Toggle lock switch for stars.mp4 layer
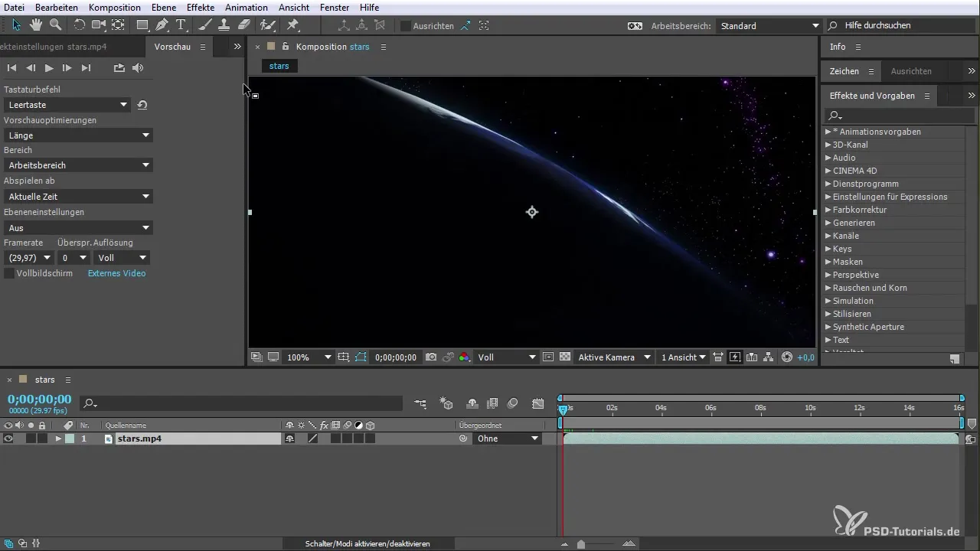Screen dimensions: 980x551 42,439
